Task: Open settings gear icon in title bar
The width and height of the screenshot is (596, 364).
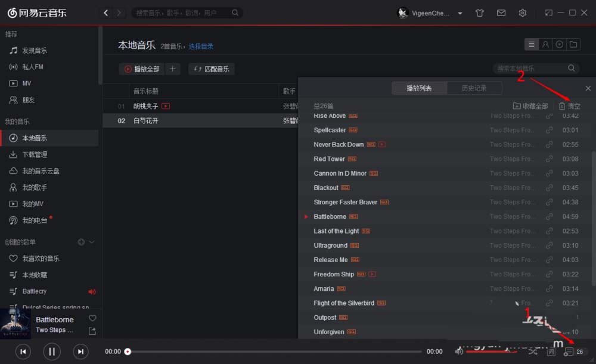Action: (523, 13)
